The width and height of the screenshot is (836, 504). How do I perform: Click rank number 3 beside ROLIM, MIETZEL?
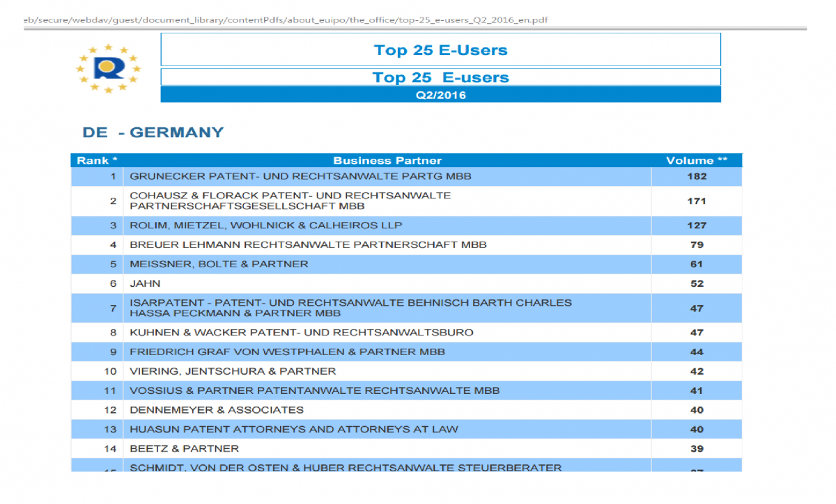(x=113, y=225)
